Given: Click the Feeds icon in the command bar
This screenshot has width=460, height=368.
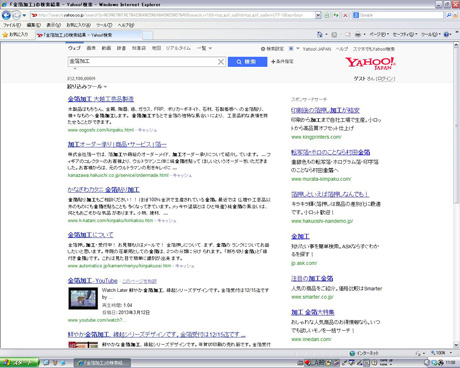Looking at the screenshot, I should coord(334,35).
